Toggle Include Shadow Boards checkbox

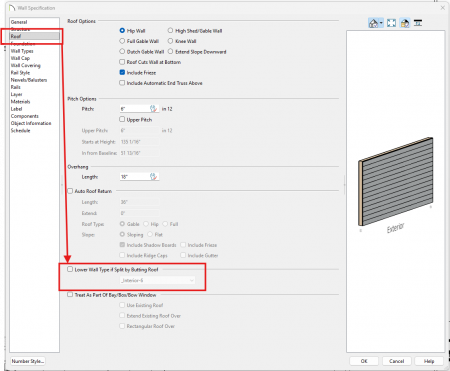(122, 245)
